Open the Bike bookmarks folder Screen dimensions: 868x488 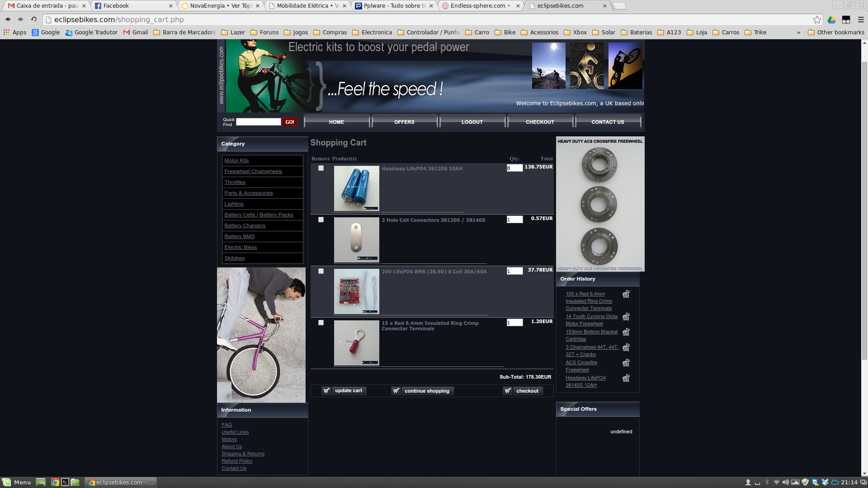[x=505, y=33]
